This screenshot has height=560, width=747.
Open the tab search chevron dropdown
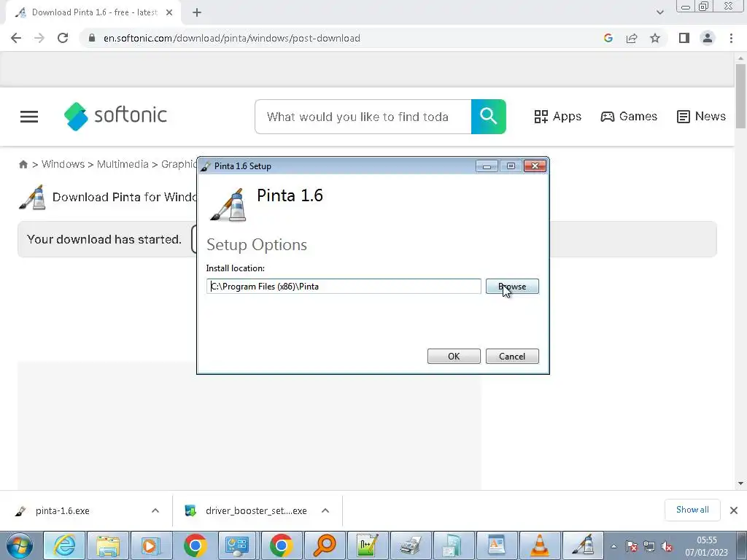pyautogui.click(x=659, y=12)
